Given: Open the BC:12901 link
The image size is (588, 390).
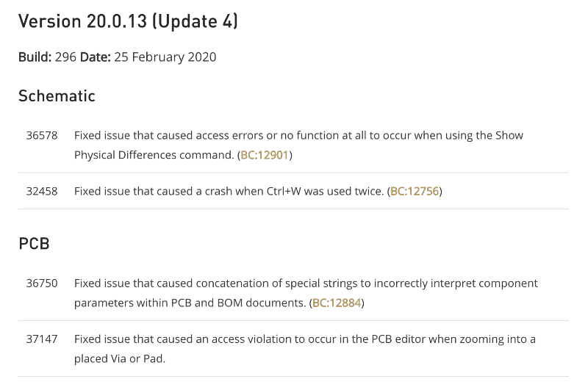Looking at the screenshot, I should [x=265, y=155].
